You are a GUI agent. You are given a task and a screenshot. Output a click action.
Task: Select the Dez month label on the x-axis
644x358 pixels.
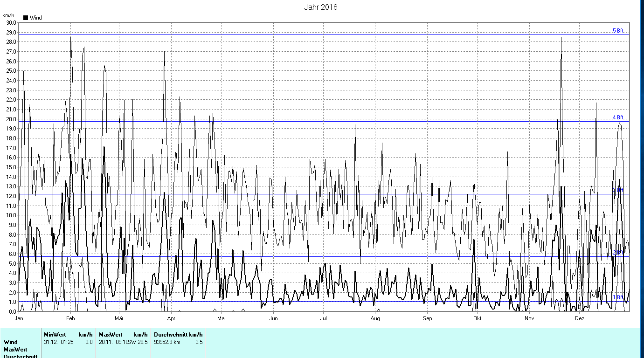tap(579, 319)
